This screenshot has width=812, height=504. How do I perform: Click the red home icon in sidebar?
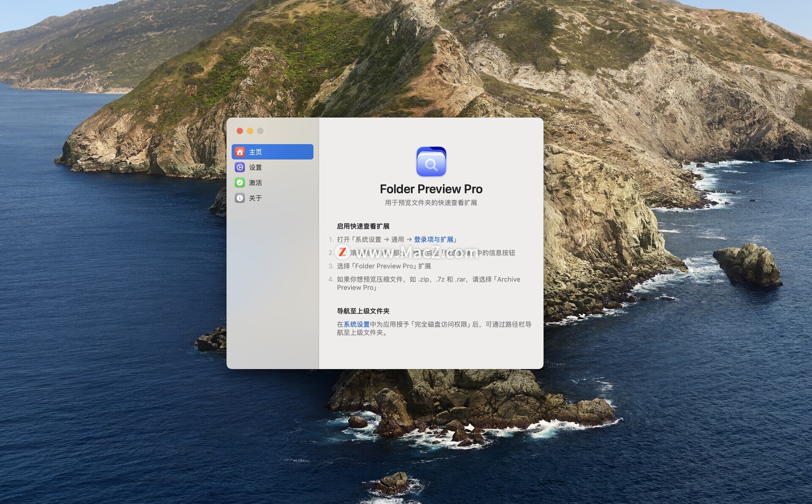tap(240, 152)
